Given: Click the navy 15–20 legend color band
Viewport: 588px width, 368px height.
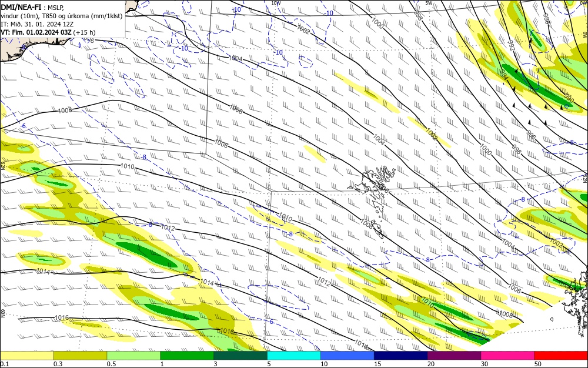Looking at the screenshot, I should [401, 355].
